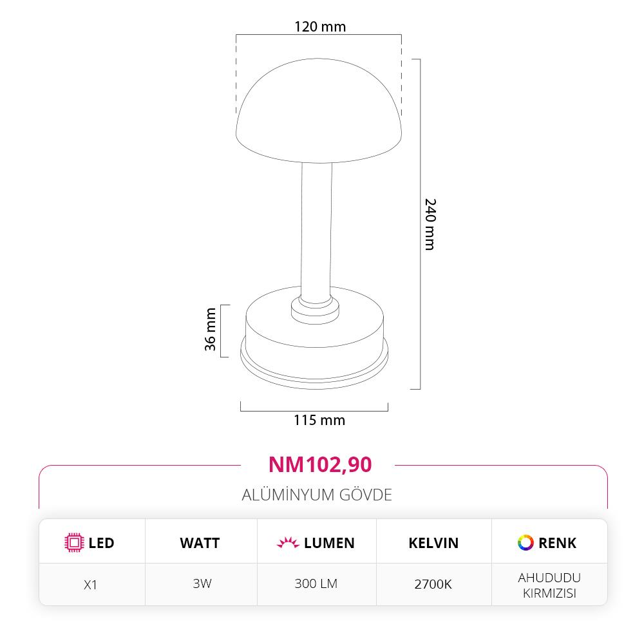This screenshot has height=644, width=644.
Task: Click the KELVIN column header
Action: (433, 543)
